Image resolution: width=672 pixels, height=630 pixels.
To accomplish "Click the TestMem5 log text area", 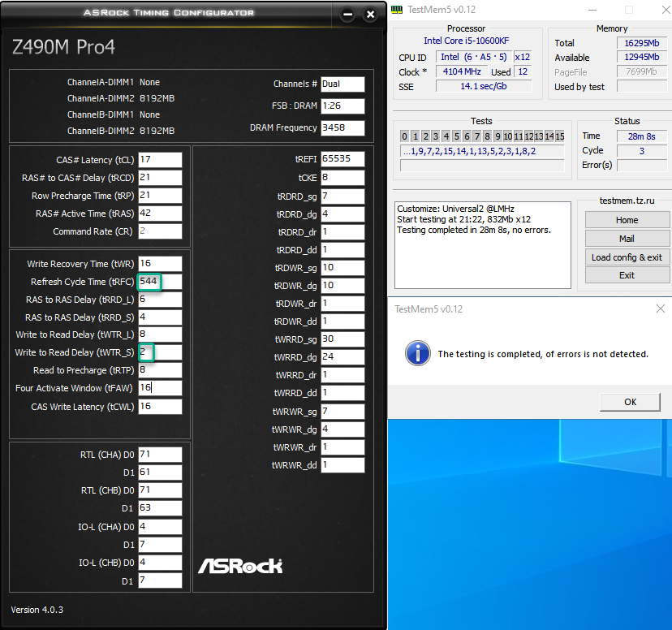I will (483, 245).
